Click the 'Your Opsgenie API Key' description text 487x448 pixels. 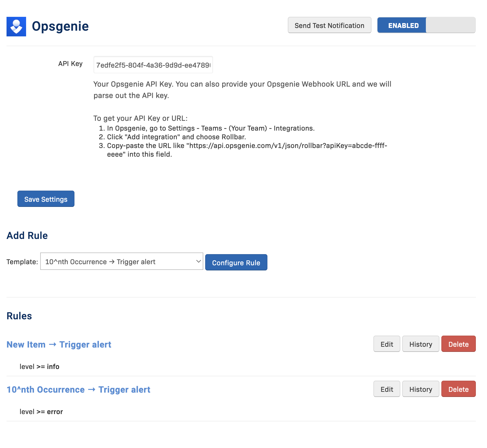click(x=242, y=90)
